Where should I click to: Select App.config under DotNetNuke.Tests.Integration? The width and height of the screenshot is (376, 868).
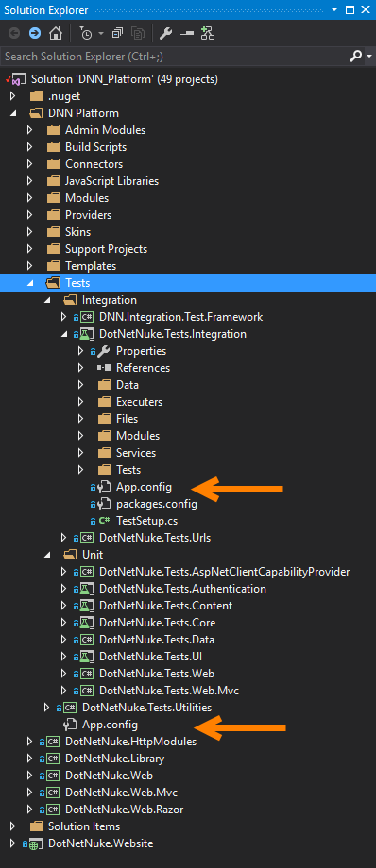tap(144, 487)
